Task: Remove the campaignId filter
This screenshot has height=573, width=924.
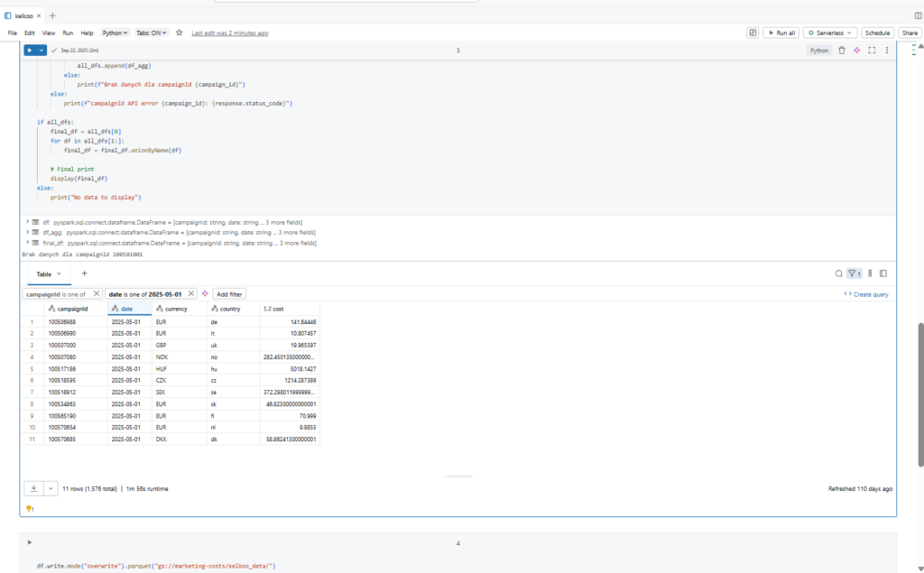Action: 97,294
